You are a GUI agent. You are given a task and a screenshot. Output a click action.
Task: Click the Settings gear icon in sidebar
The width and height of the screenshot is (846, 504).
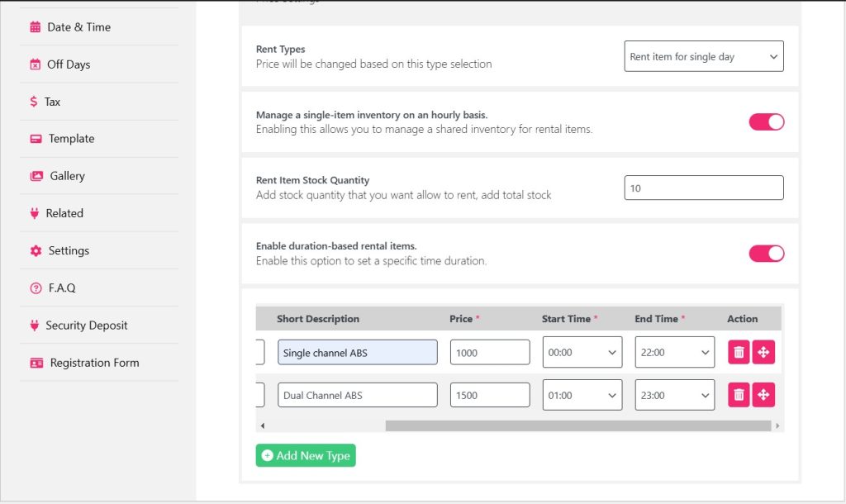click(36, 250)
